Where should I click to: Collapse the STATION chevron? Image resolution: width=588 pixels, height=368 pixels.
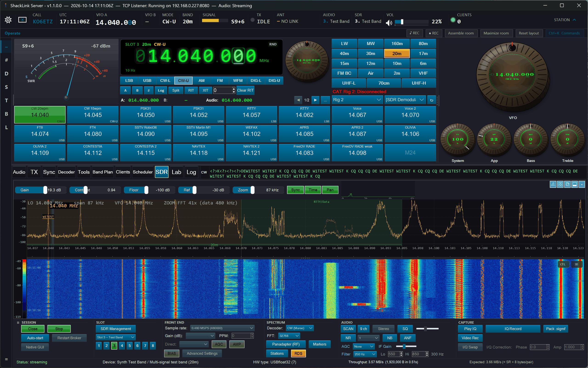coord(574,20)
